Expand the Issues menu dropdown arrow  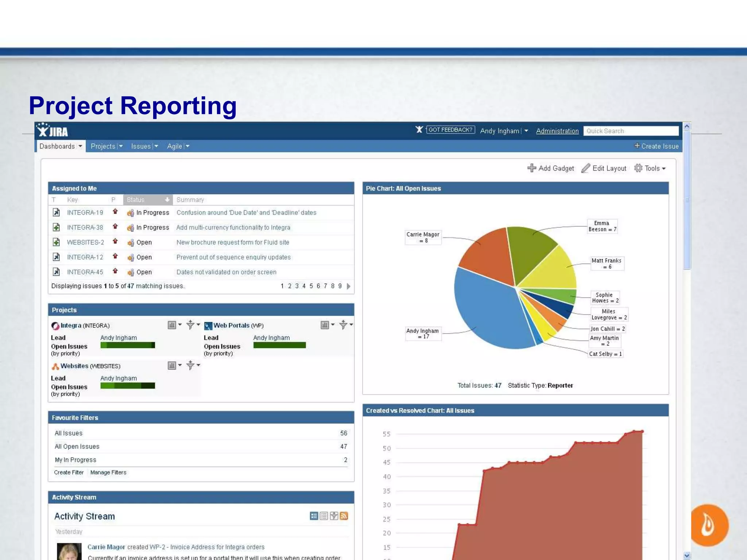[x=156, y=146]
